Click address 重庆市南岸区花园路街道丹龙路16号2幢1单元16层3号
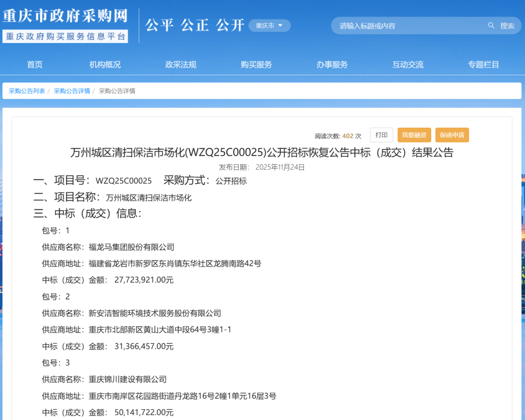This screenshot has height=420, width=525. coord(182,396)
